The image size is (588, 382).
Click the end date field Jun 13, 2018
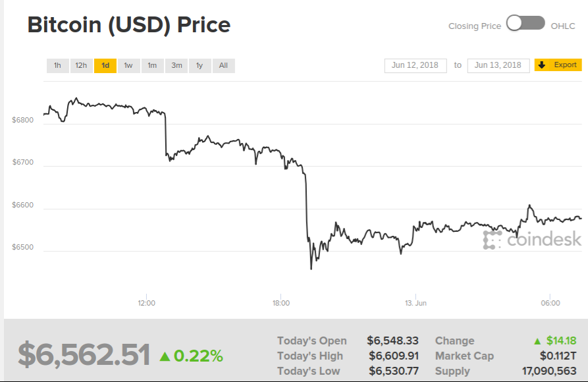[498, 65]
